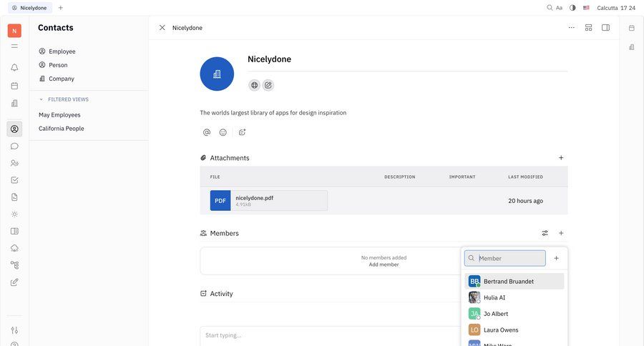Open the notifications bell in sidebar
This screenshot has height=346, width=644.
pos(14,67)
